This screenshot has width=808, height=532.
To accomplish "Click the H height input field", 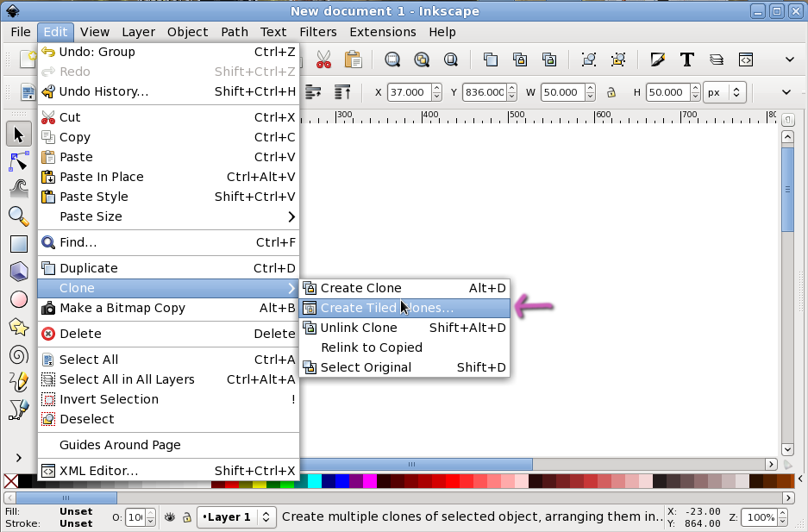I will 667,93.
